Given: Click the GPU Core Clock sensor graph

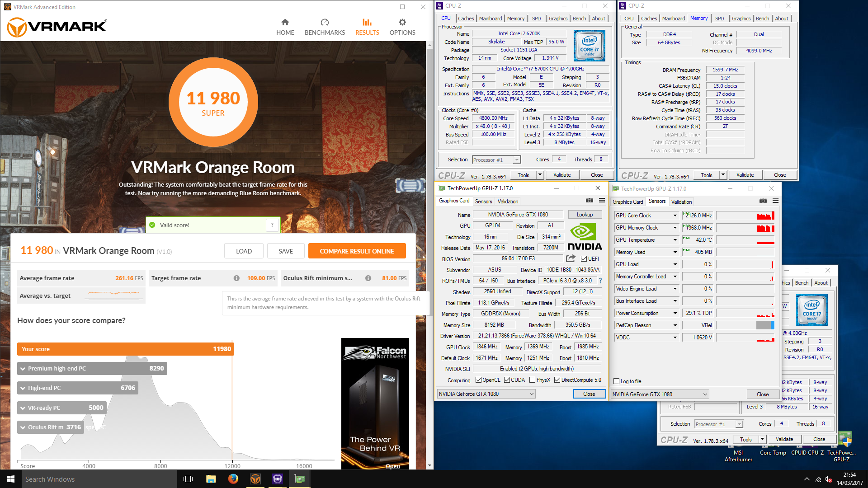Looking at the screenshot, I should [745, 216].
